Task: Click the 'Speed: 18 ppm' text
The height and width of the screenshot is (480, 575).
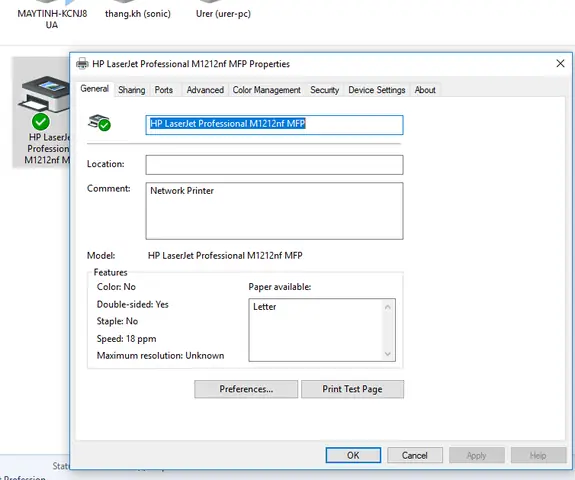Action: (x=127, y=338)
